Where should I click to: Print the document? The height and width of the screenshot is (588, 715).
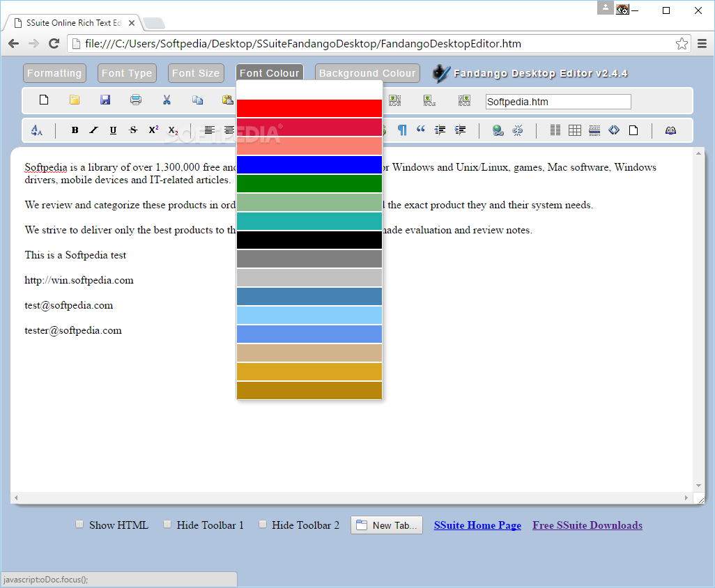tap(136, 100)
